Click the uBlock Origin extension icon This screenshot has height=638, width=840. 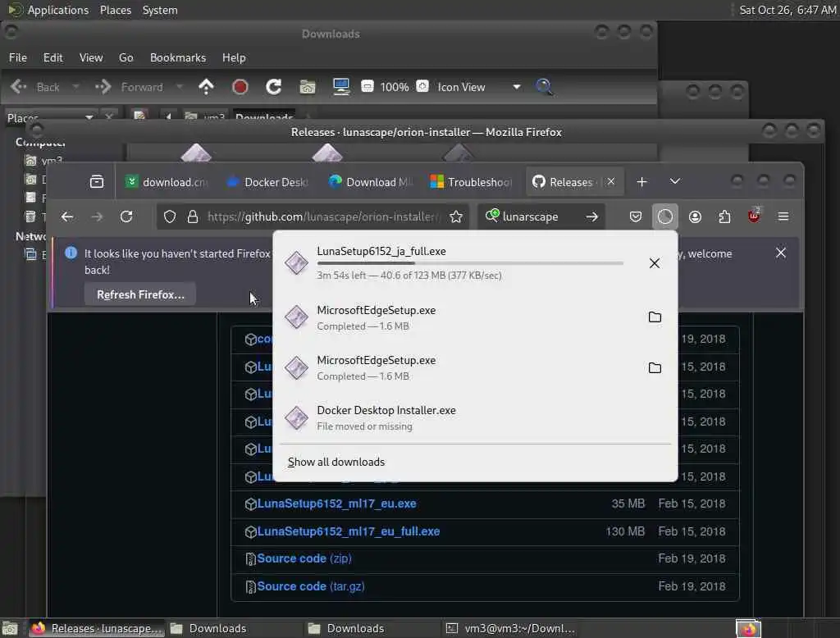[x=754, y=216]
